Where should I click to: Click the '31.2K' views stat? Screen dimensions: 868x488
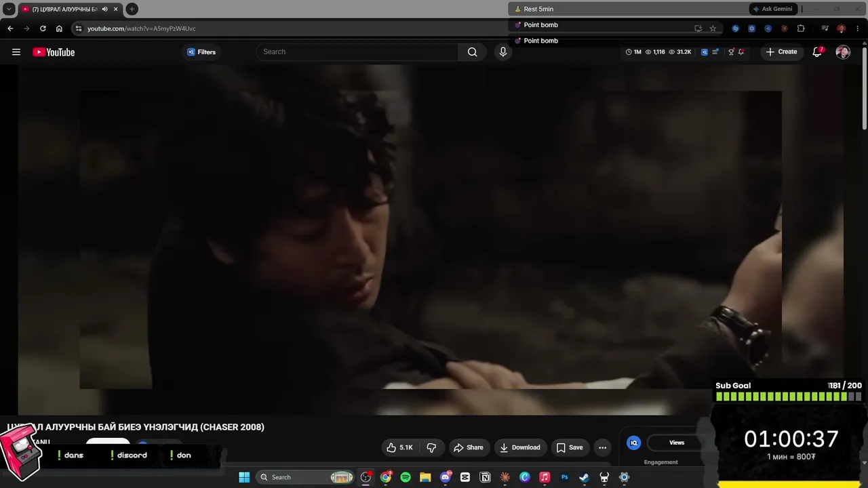click(x=680, y=52)
